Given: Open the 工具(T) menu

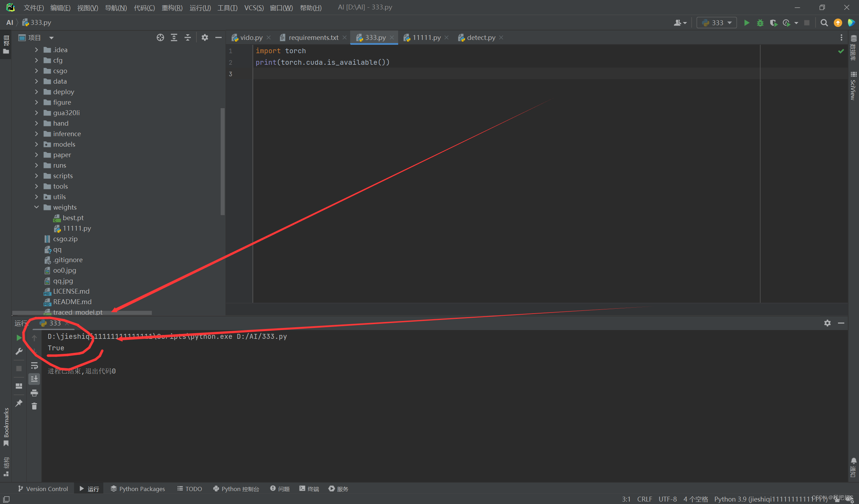Looking at the screenshot, I should [227, 8].
